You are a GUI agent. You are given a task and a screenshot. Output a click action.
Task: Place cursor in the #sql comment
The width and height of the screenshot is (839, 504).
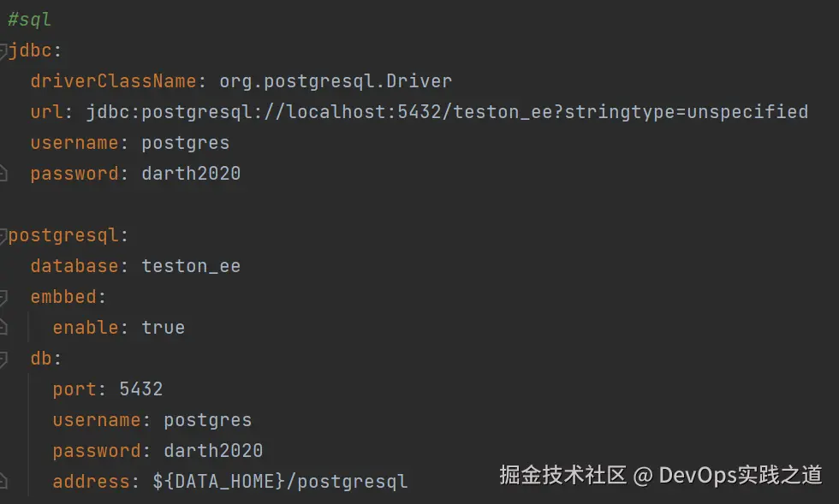(30, 20)
